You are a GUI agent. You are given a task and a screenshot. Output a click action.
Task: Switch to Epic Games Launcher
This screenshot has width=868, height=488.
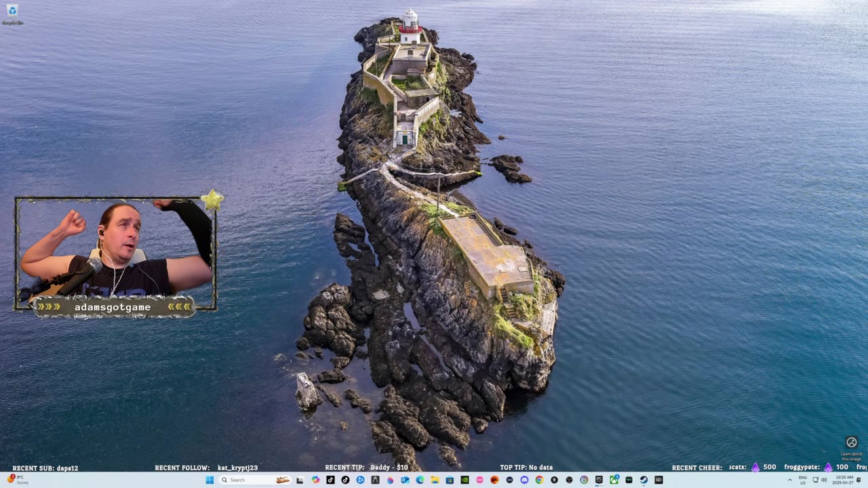tap(599, 480)
